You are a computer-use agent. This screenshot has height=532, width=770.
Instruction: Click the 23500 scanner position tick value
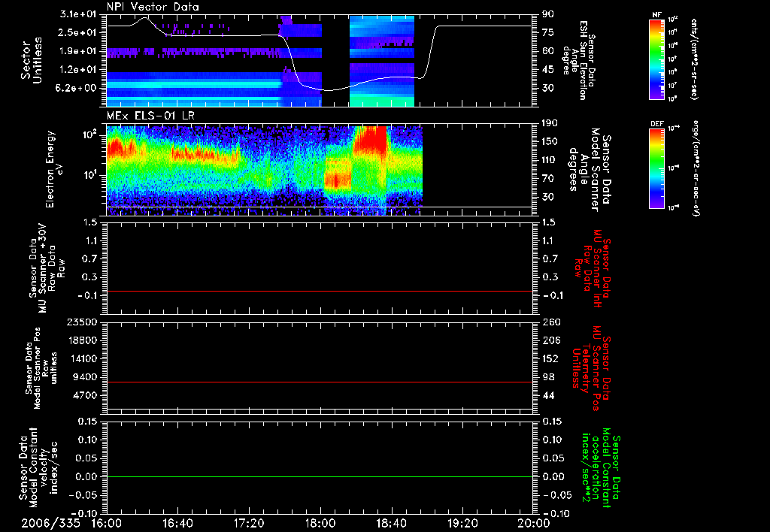(x=81, y=322)
